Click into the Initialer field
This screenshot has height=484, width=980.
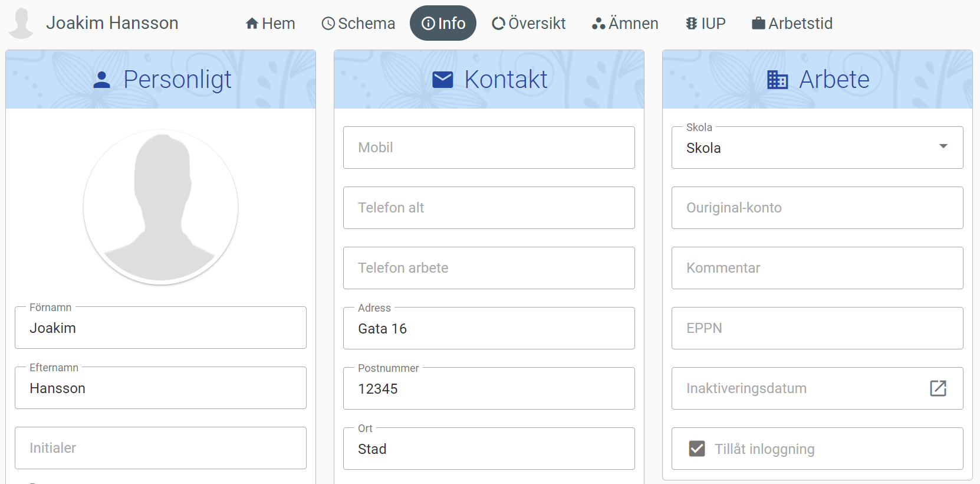pos(160,448)
